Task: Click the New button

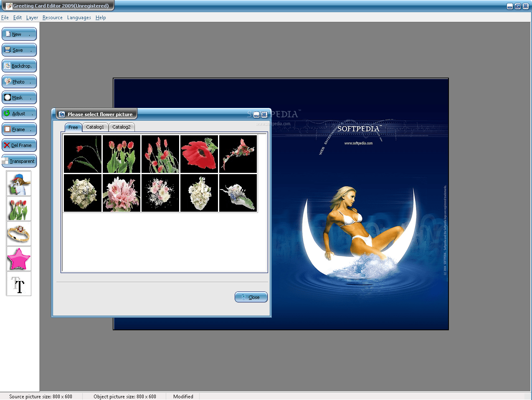Action: [x=19, y=34]
